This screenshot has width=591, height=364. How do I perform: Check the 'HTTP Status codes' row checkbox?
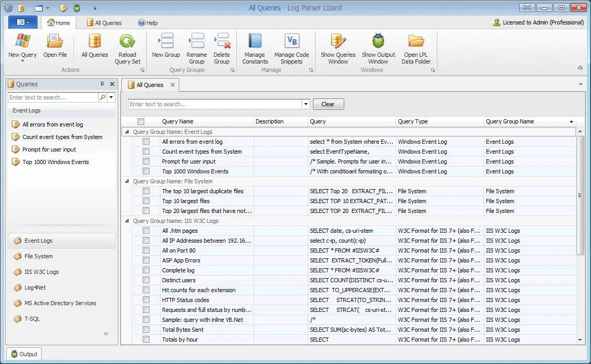[146, 300]
